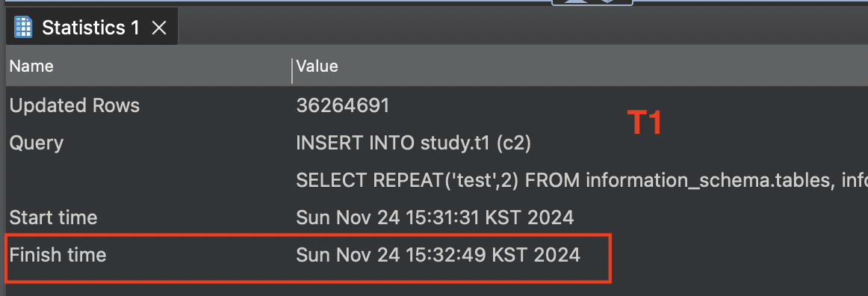Select the Finish time name cell

(58, 254)
